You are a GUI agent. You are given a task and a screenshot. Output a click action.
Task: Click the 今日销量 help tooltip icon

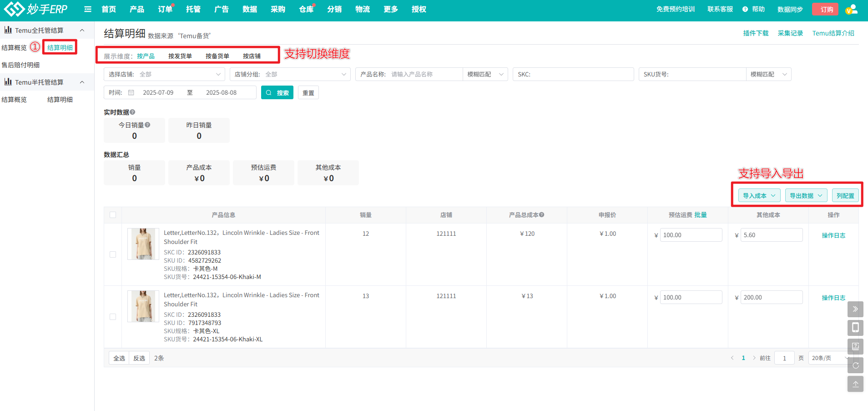pos(147,125)
